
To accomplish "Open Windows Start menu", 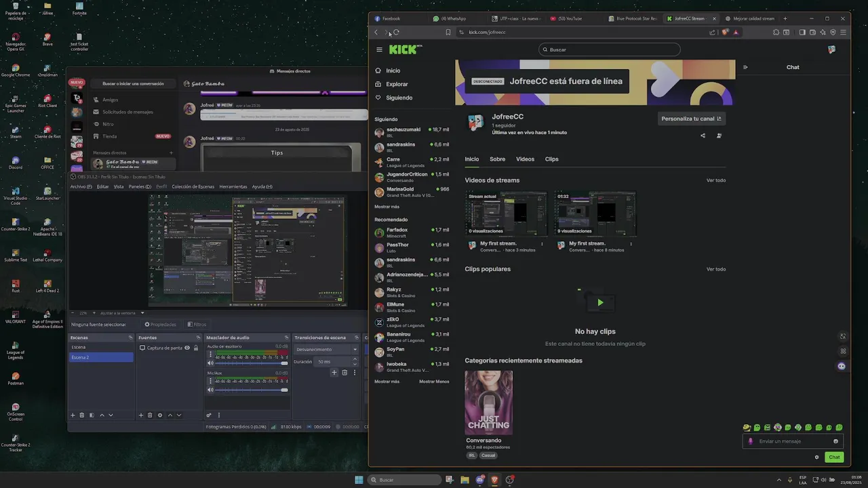I will click(x=359, y=480).
